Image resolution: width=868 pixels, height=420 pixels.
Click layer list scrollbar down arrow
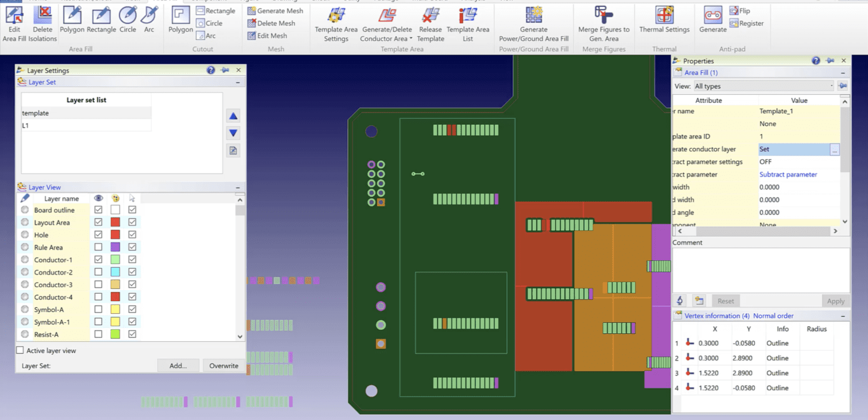coord(240,337)
